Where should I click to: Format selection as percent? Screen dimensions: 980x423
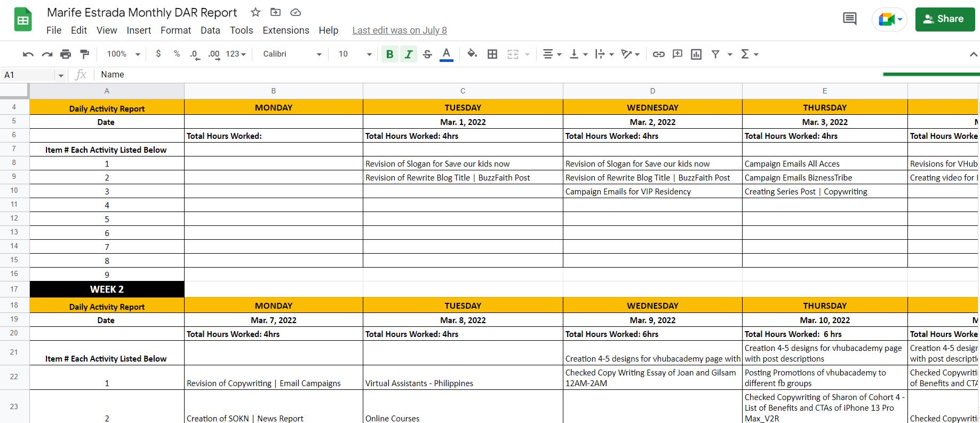tap(177, 54)
